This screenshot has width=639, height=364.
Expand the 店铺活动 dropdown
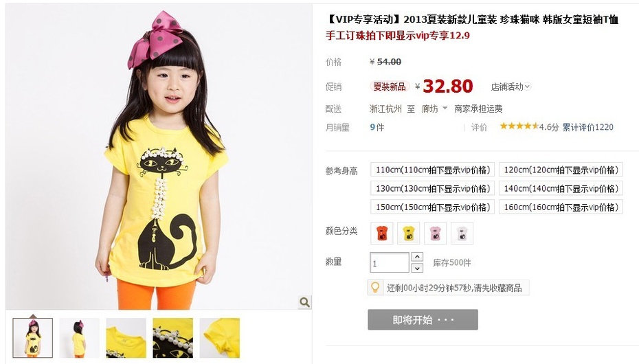click(511, 87)
